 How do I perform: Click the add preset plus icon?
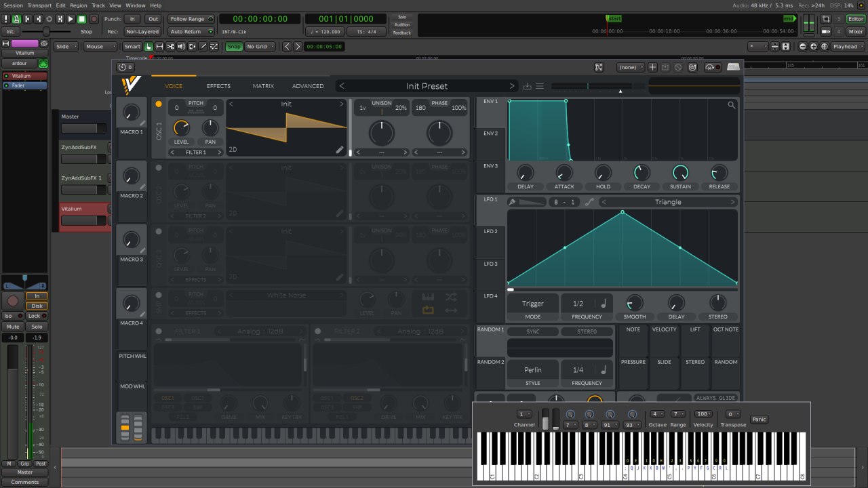[652, 67]
